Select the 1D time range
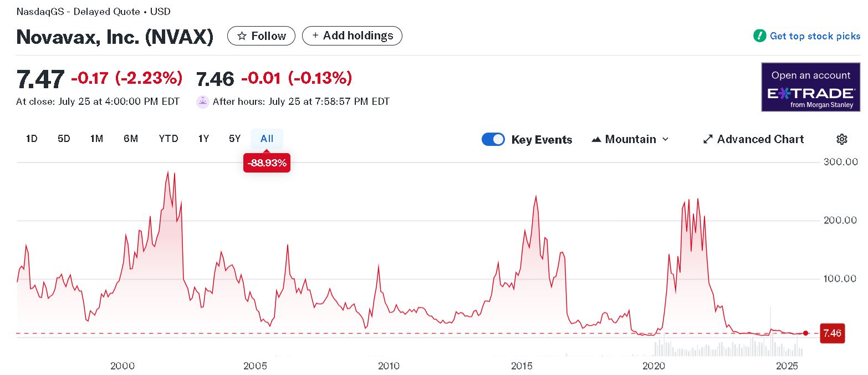 click(32, 139)
